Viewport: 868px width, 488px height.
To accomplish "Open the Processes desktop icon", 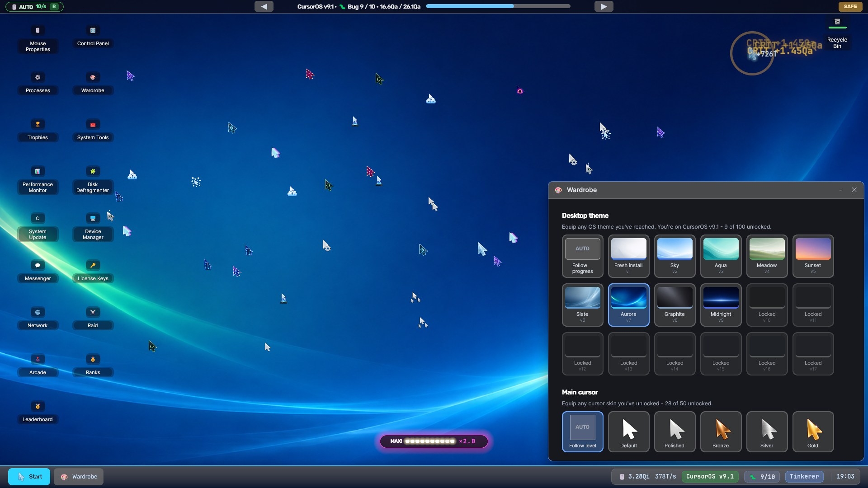I will pos(38,84).
